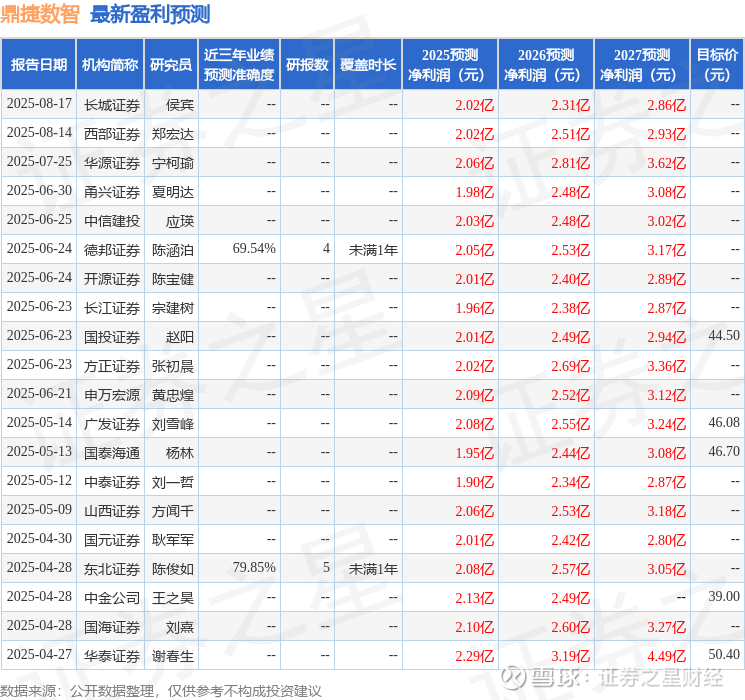Click 3.62亿 in 华源证券 row
Viewport: 745px width, 700px height.
pos(666,163)
